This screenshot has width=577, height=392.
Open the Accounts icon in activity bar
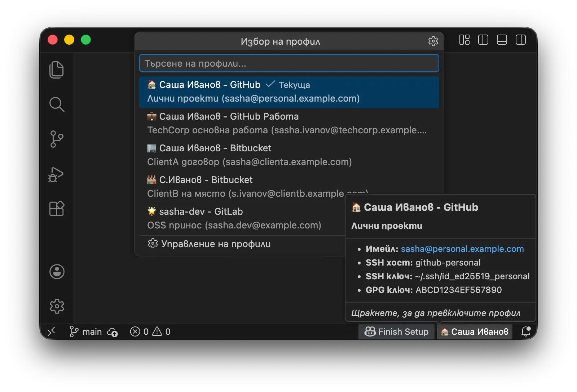[x=57, y=272]
